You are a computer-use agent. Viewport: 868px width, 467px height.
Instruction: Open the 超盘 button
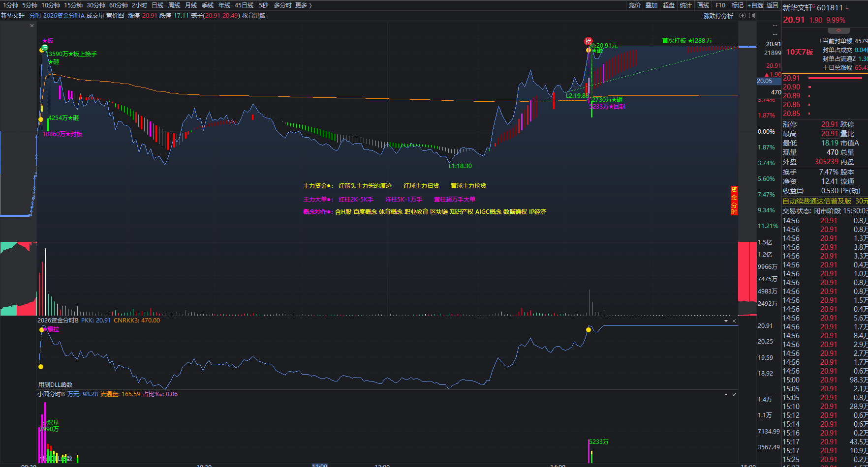click(x=669, y=5)
